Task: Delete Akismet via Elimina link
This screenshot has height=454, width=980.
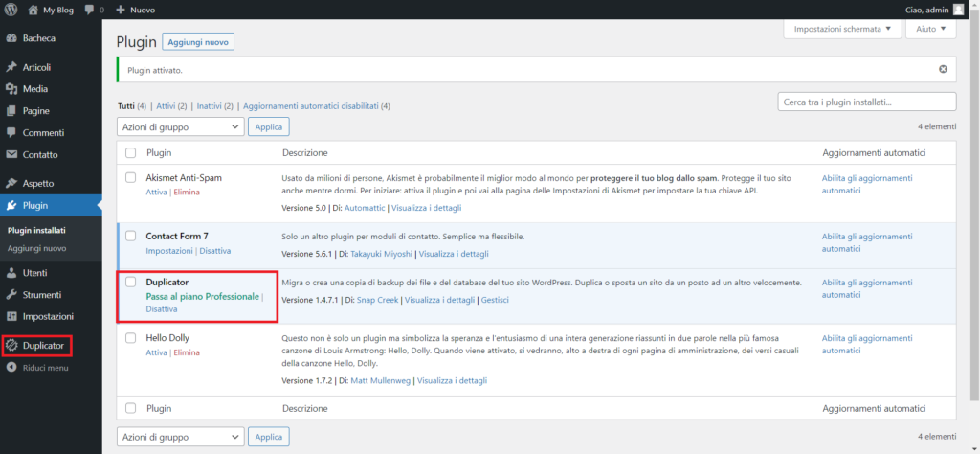Action: (x=187, y=192)
